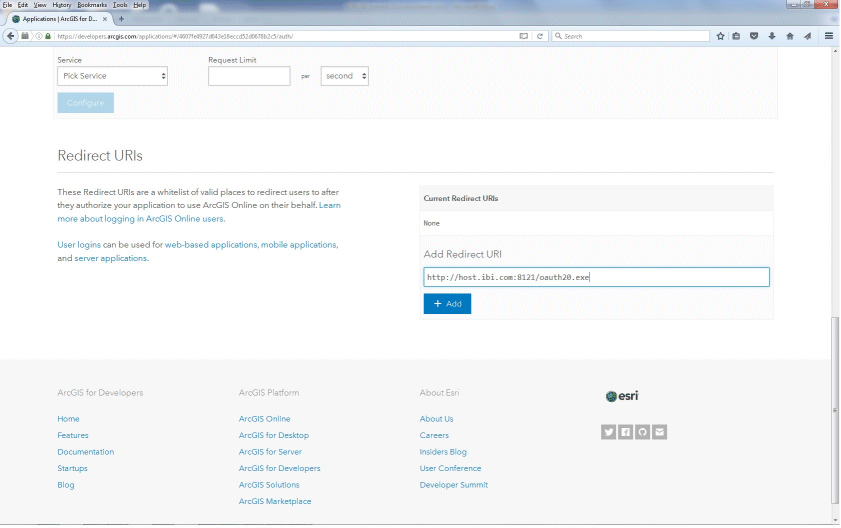
Task: Click the Request Limit input field
Action: point(249,76)
